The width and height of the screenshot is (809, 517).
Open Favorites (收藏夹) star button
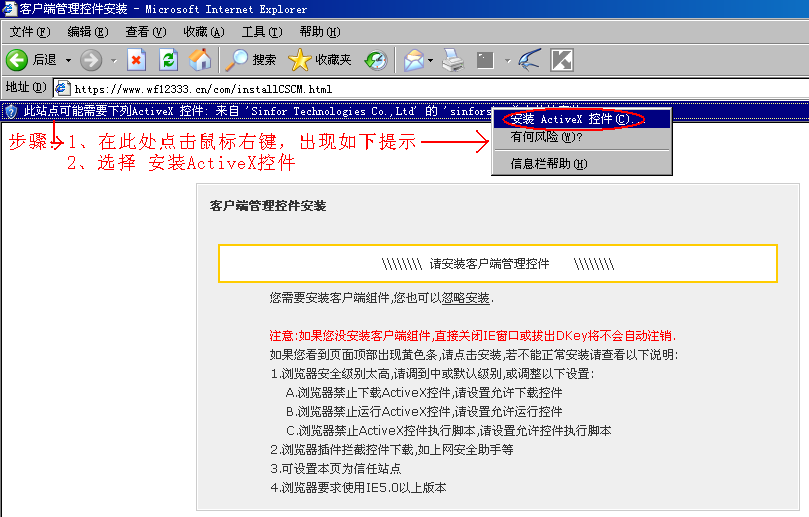[x=320, y=60]
